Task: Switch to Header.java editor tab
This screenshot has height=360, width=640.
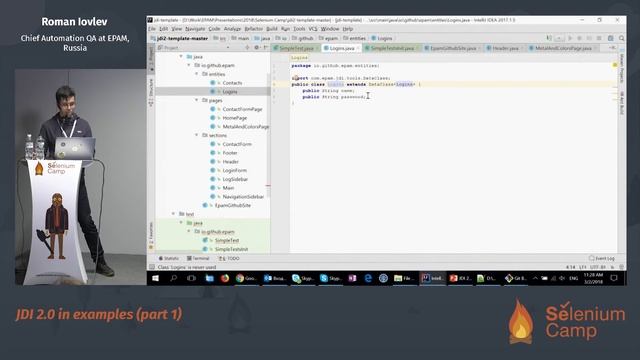Action: 505,48
